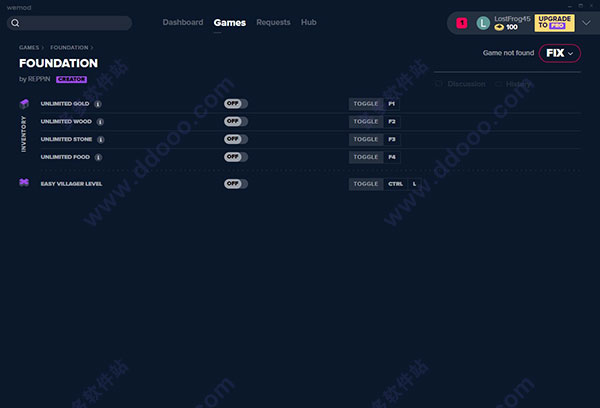Viewport: 600px width, 408px height.
Task: Change the F4 hotkey binding
Action: tap(392, 157)
